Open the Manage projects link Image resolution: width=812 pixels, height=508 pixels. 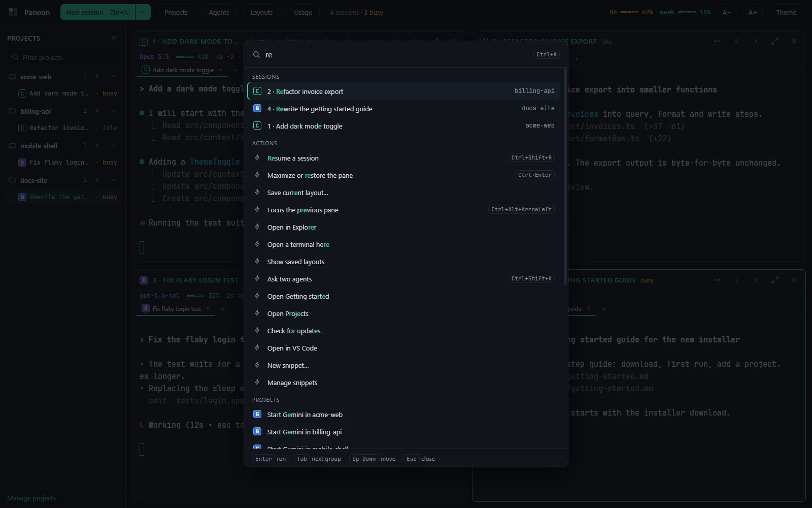(31, 498)
